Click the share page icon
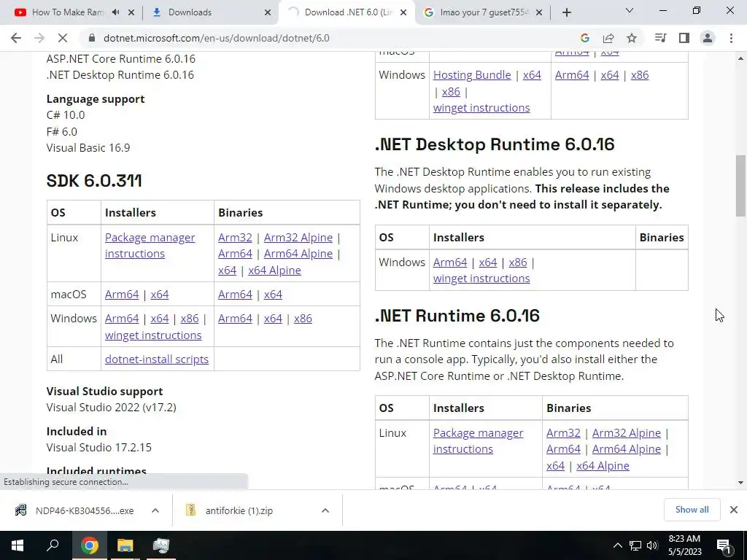Image resolution: width=747 pixels, height=560 pixels. click(608, 38)
